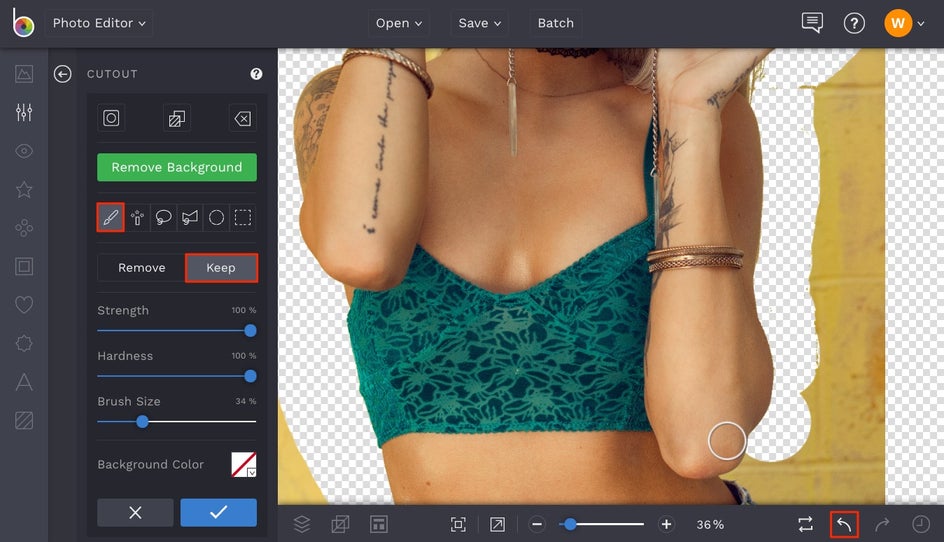The height and width of the screenshot is (542, 944).
Task: Click the 36 % zoom value
Action: [x=710, y=525]
